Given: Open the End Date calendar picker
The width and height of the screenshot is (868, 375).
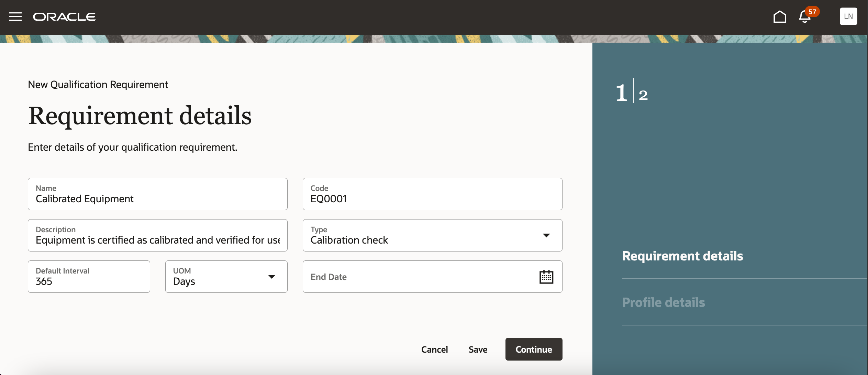Looking at the screenshot, I should click(x=546, y=277).
